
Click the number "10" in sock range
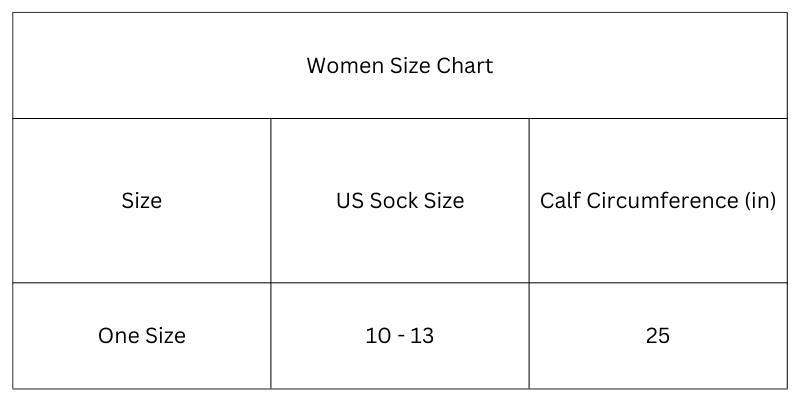tap(378, 336)
